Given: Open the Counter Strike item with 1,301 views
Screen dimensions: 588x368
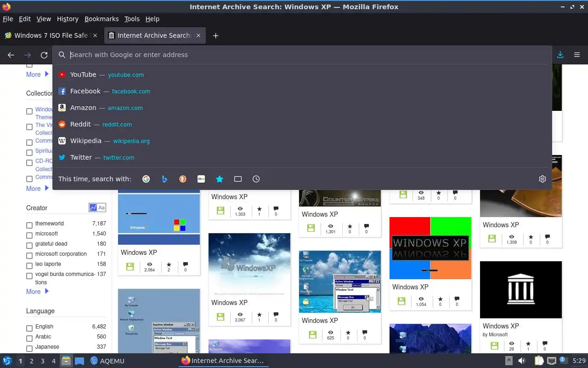Looking at the screenshot, I should coord(340,214).
